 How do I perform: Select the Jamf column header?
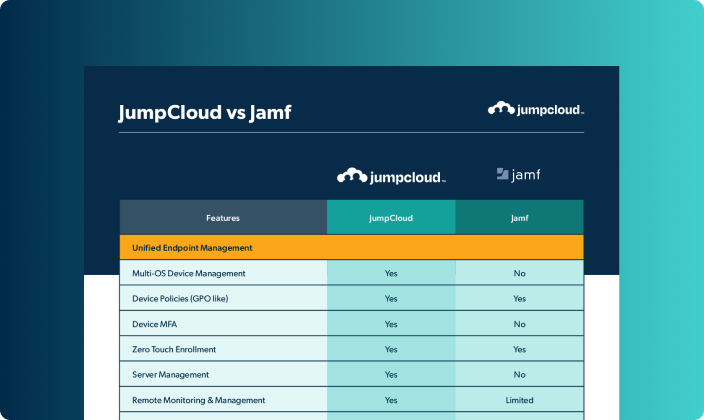519,218
